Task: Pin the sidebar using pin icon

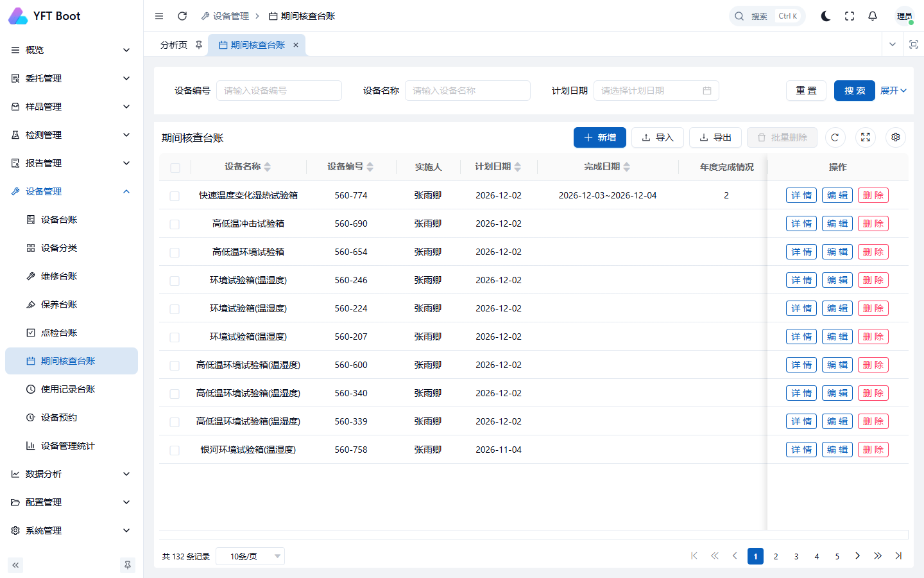Action: point(128,565)
